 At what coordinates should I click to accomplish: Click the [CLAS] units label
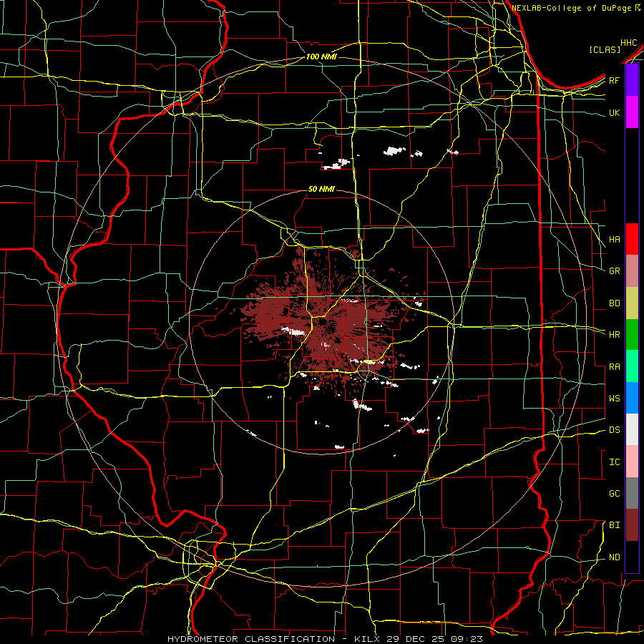[605, 49]
